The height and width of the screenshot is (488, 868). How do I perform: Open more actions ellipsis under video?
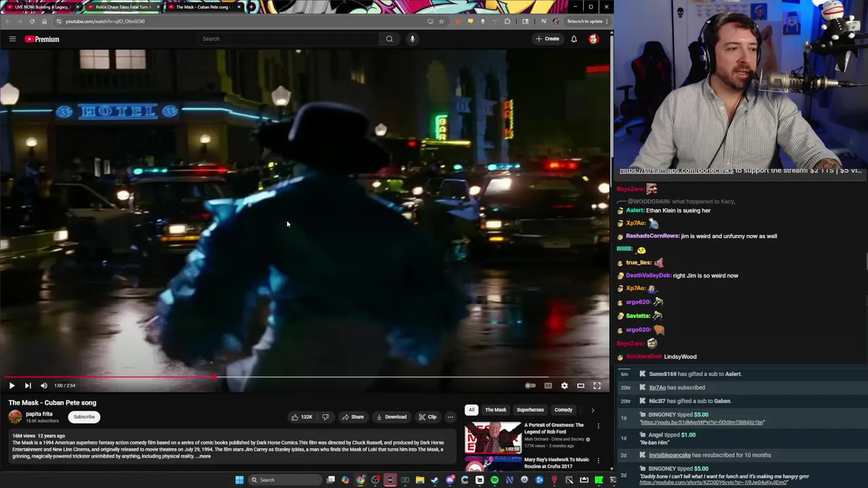450,417
